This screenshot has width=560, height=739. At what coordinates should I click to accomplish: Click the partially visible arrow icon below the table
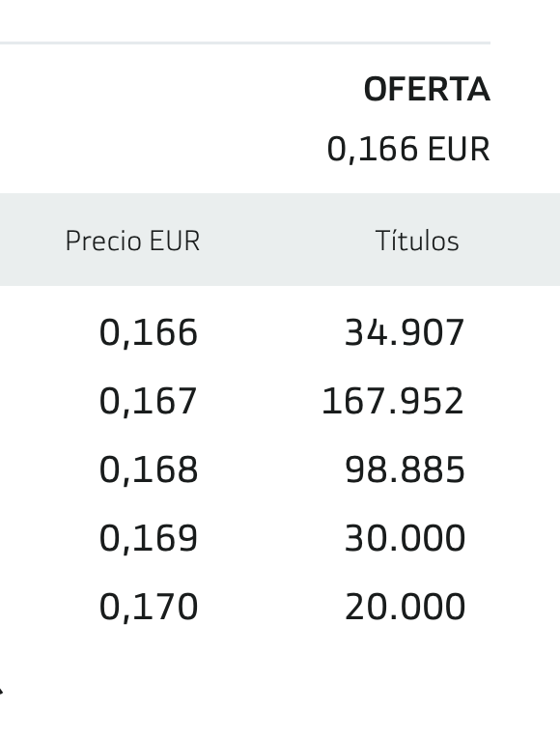(1, 692)
